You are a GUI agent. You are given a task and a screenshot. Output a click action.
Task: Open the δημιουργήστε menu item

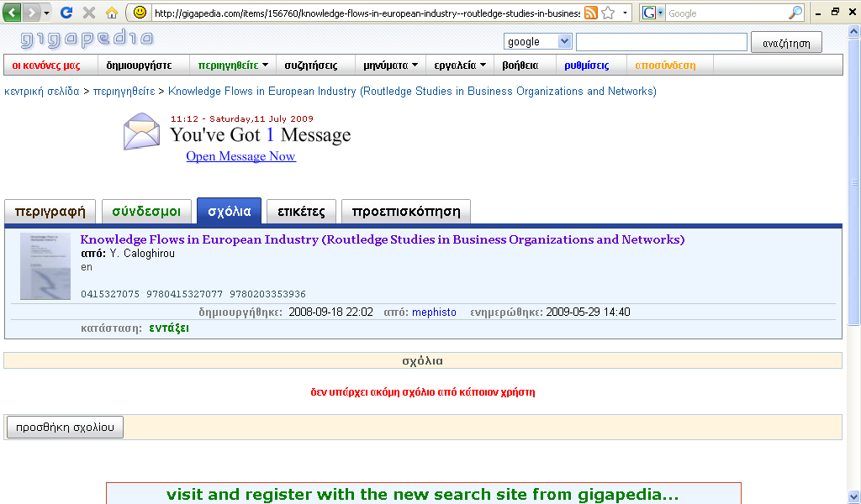[x=139, y=66]
